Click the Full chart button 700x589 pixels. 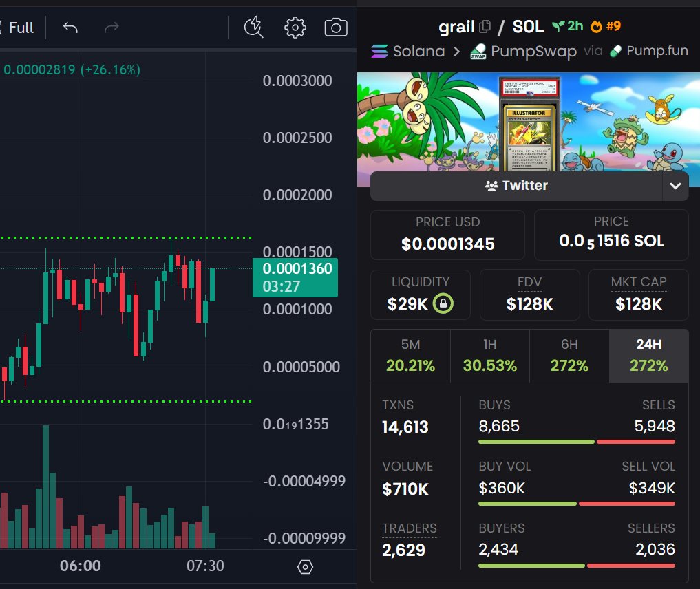21,28
